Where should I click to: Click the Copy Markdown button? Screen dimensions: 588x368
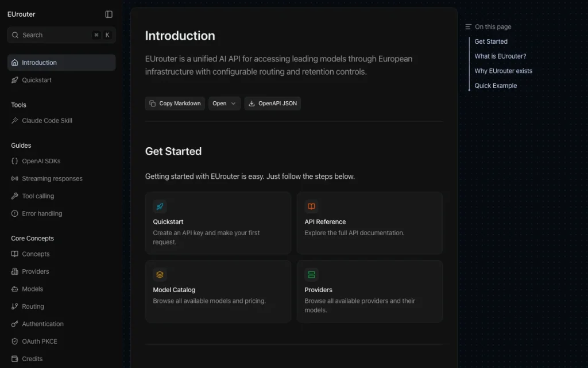point(175,103)
